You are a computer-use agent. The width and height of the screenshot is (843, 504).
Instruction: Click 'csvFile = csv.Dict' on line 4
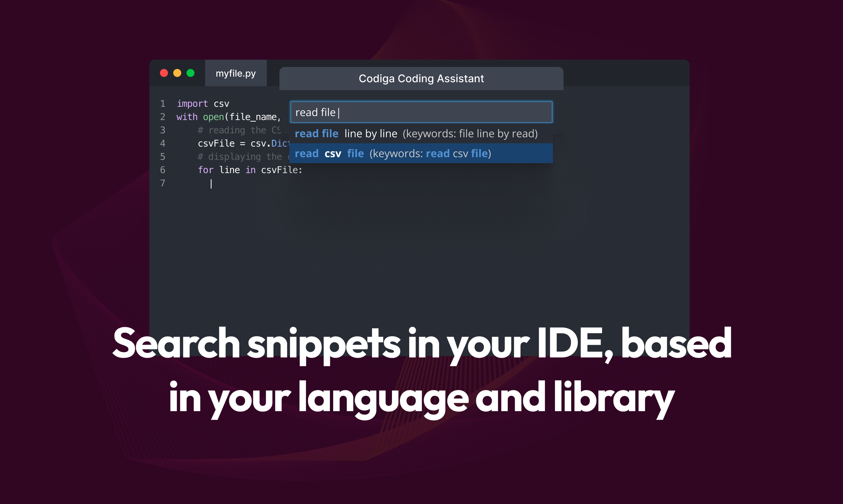coord(243,143)
